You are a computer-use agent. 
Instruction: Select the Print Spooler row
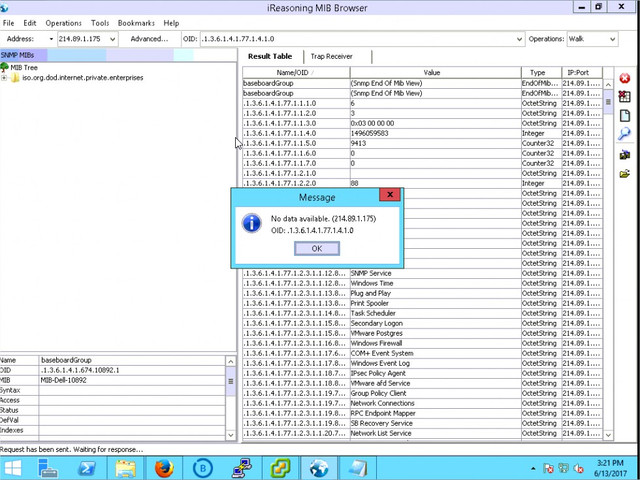[x=422, y=303]
